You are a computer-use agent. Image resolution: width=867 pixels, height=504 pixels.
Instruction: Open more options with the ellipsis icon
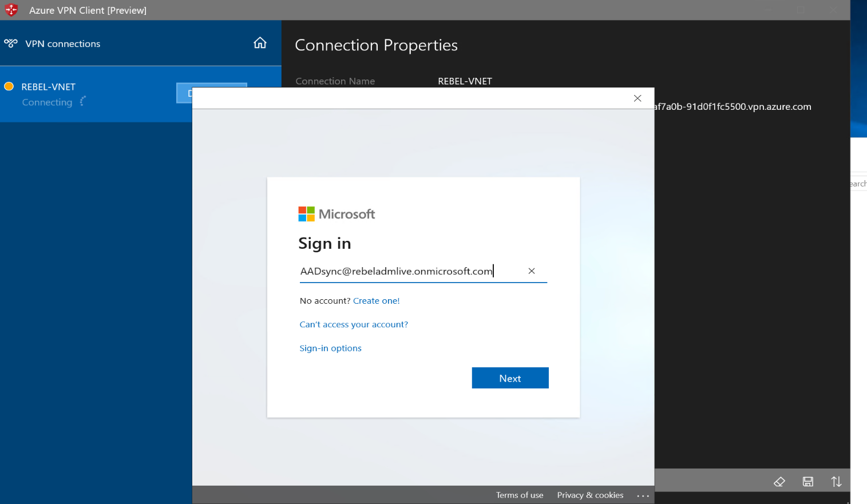pyautogui.click(x=643, y=495)
